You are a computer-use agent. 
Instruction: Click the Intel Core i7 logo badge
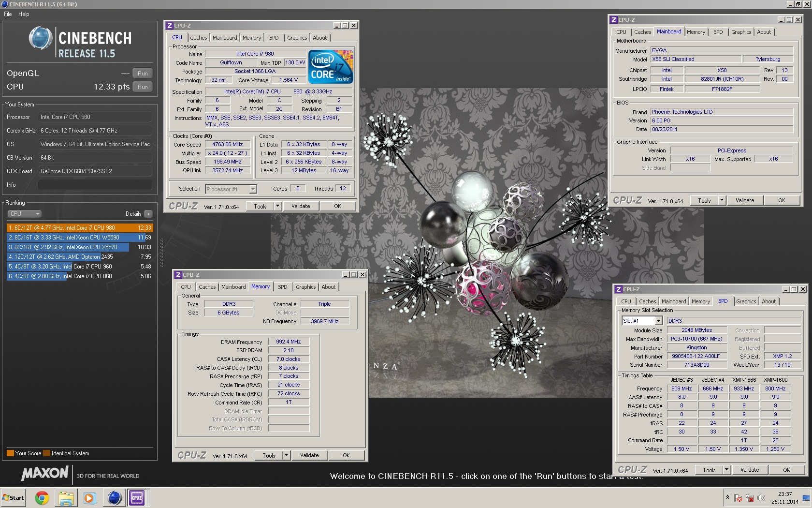(x=331, y=67)
